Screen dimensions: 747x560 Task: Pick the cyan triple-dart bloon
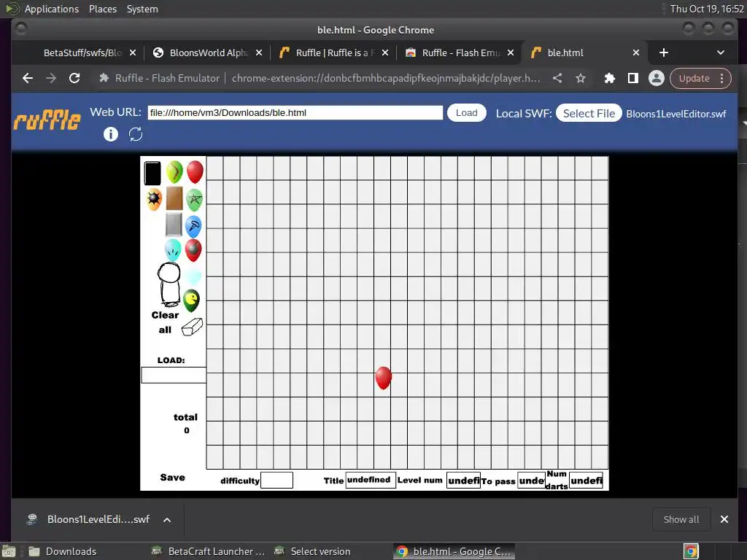point(173,251)
